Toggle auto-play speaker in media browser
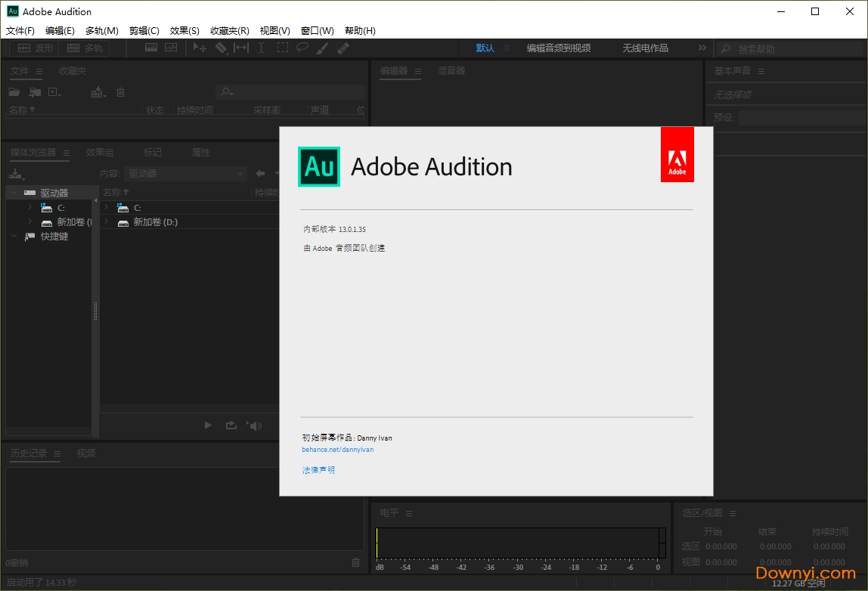This screenshot has height=591, width=868. coord(254,425)
